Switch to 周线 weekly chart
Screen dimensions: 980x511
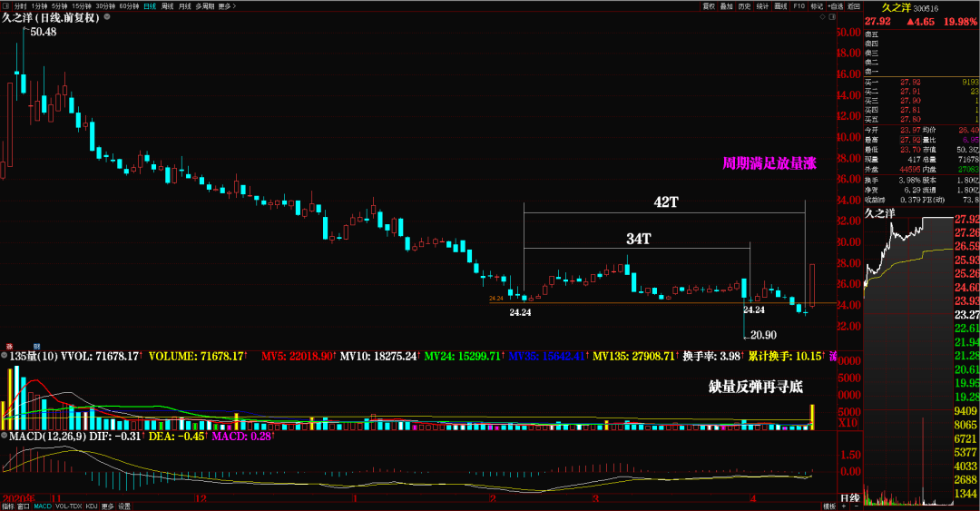click(x=168, y=6)
